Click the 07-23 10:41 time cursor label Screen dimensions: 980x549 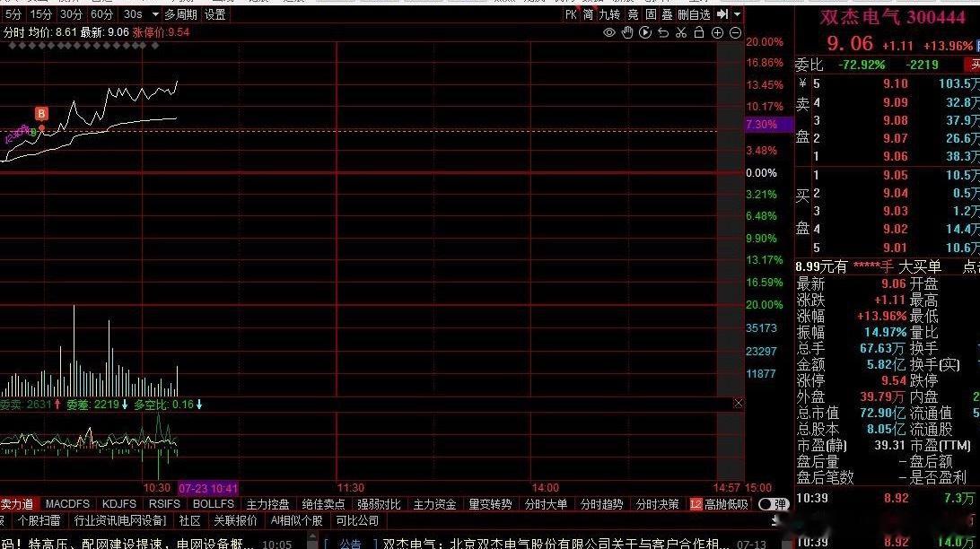click(x=208, y=488)
